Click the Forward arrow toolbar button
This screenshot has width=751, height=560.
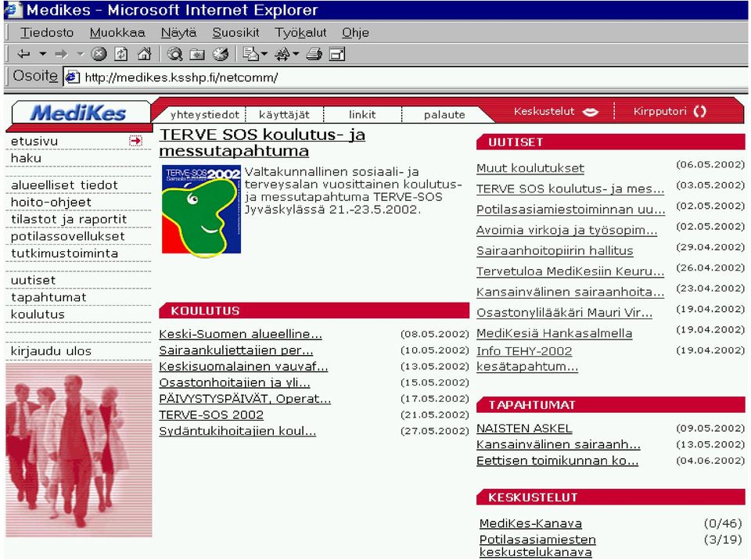[61, 54]
